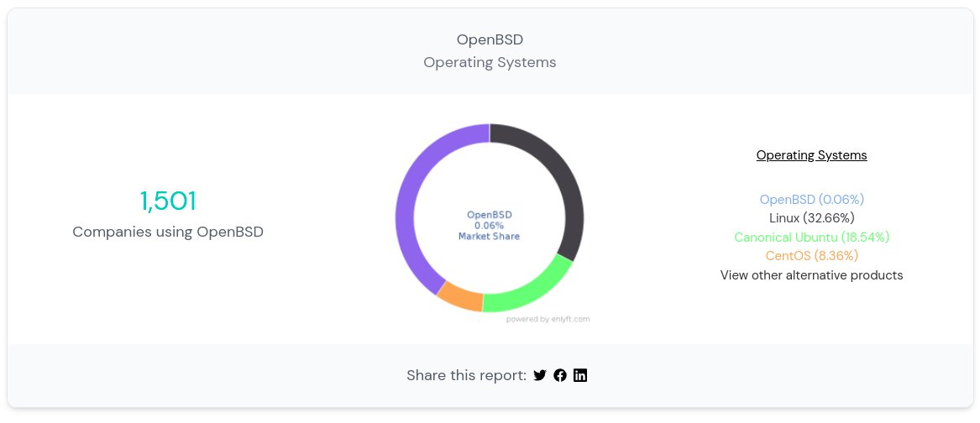Open Canonical Ubuntu (18.54%) link

811,237
